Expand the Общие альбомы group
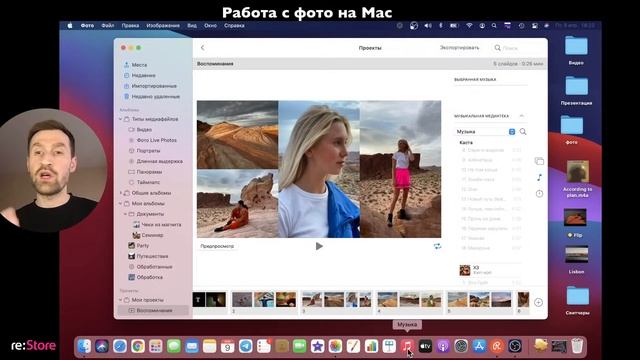Viewport: 640px width, 360px height. pyautogui.click(x=120, y=193)
